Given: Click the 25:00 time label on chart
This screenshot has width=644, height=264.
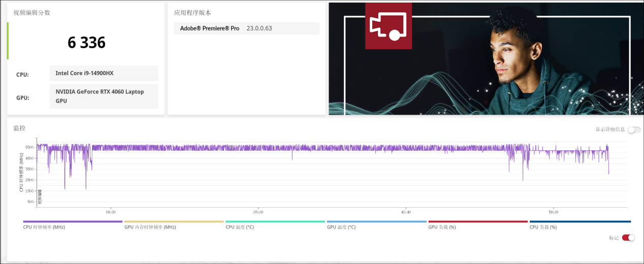Looking at the screenshot, I should click(258, 212).
